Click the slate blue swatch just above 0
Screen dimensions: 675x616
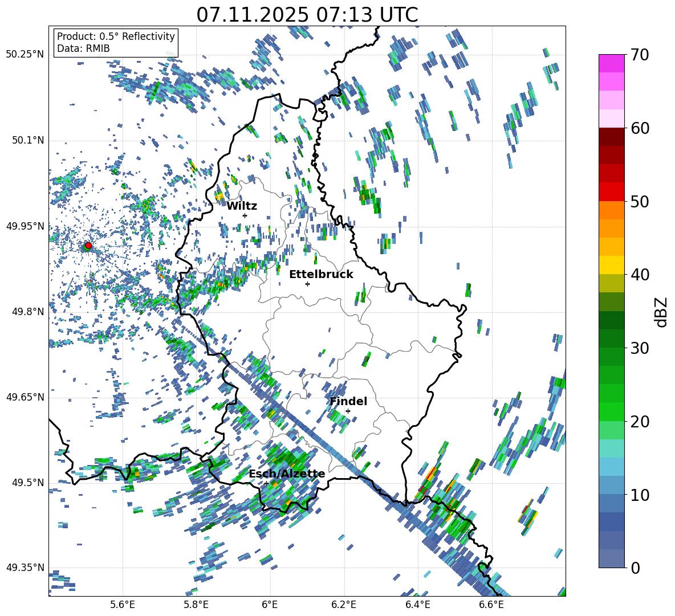(x=611, y=558)
